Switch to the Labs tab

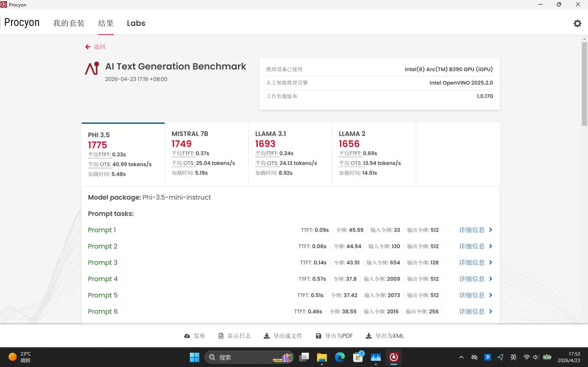tap(136, 23)
